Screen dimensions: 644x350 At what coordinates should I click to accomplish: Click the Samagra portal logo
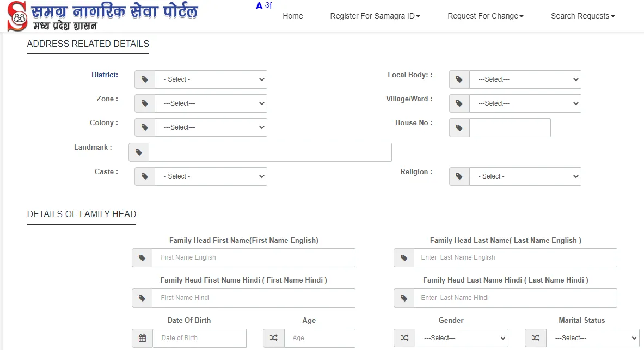tap(103, 16)
